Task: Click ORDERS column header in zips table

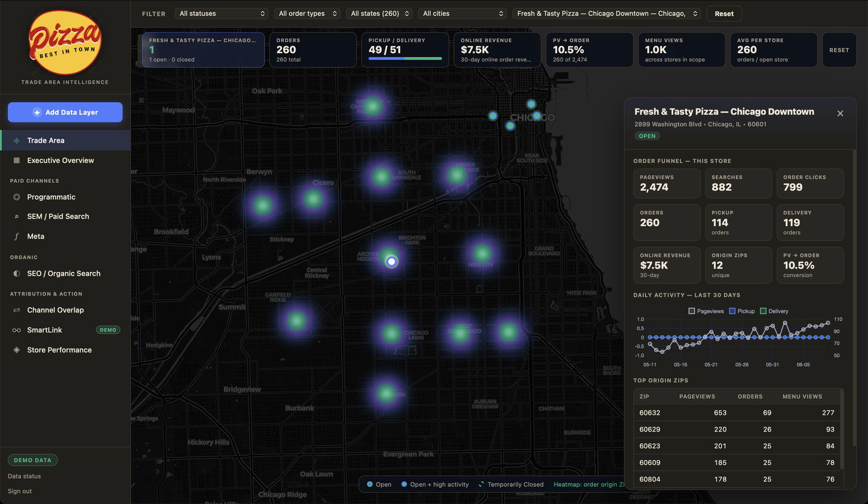Action: [x=750, y=397]
